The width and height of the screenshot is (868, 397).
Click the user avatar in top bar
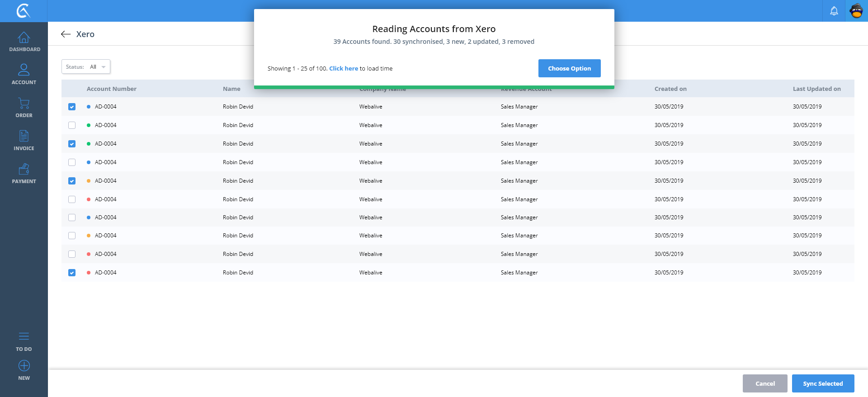[x=856, y=11]
